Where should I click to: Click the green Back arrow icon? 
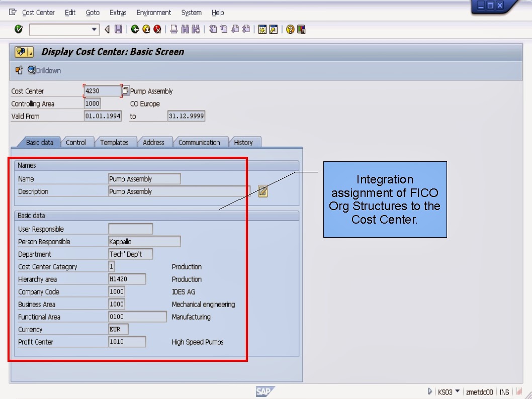[x=135, y=30]
